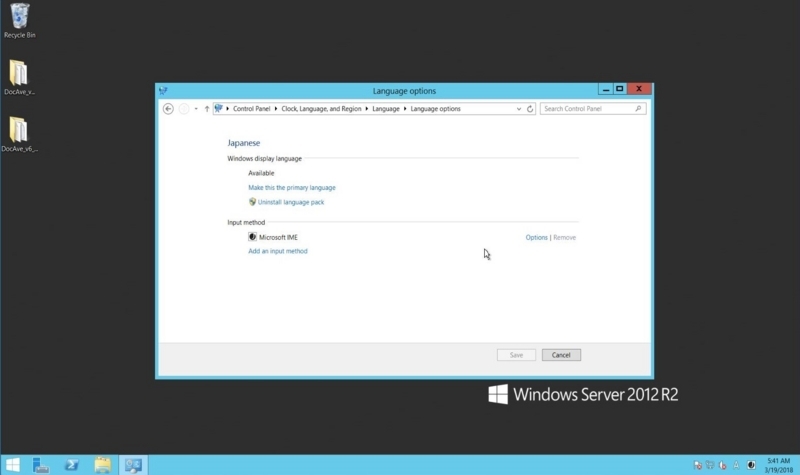Click the input mode 'A' tray icon
Image resolution: width=800 pixels, height=475 pixels.
736,465
